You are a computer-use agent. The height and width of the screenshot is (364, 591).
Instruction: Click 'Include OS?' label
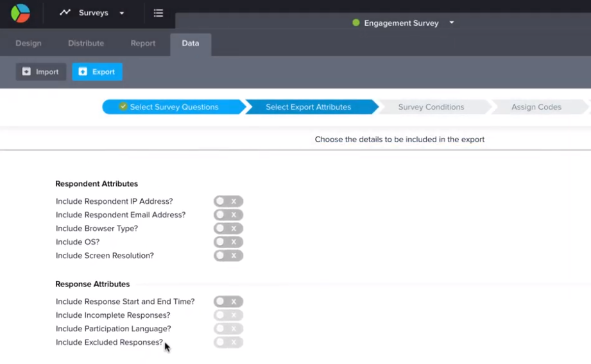click(x=78, y=242)
